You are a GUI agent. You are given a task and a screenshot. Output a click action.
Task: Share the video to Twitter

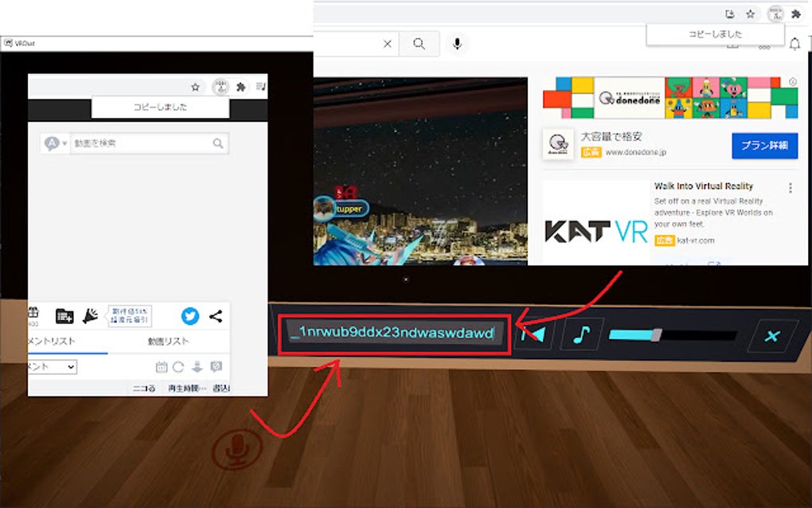190,316
